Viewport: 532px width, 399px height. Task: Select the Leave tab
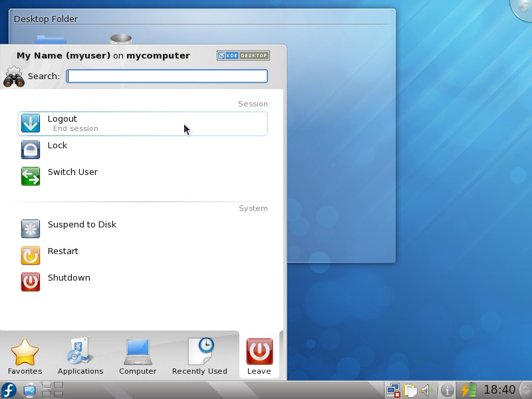pos(259,356)
